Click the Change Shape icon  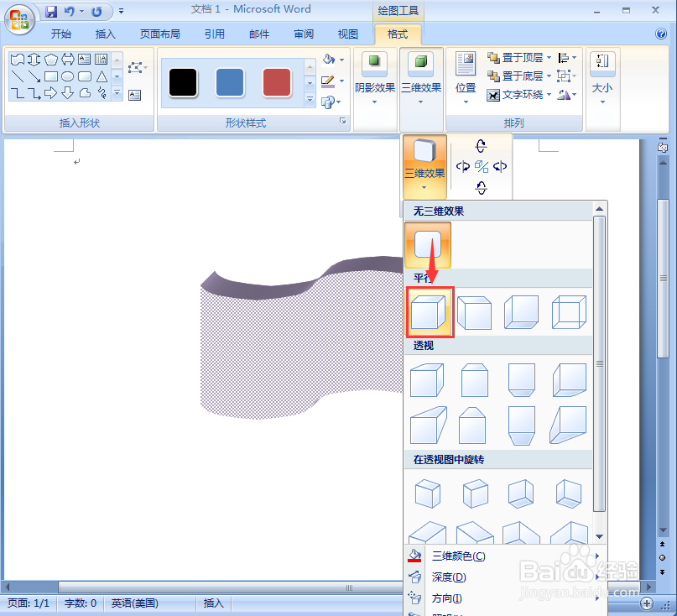tap(328, 102)
